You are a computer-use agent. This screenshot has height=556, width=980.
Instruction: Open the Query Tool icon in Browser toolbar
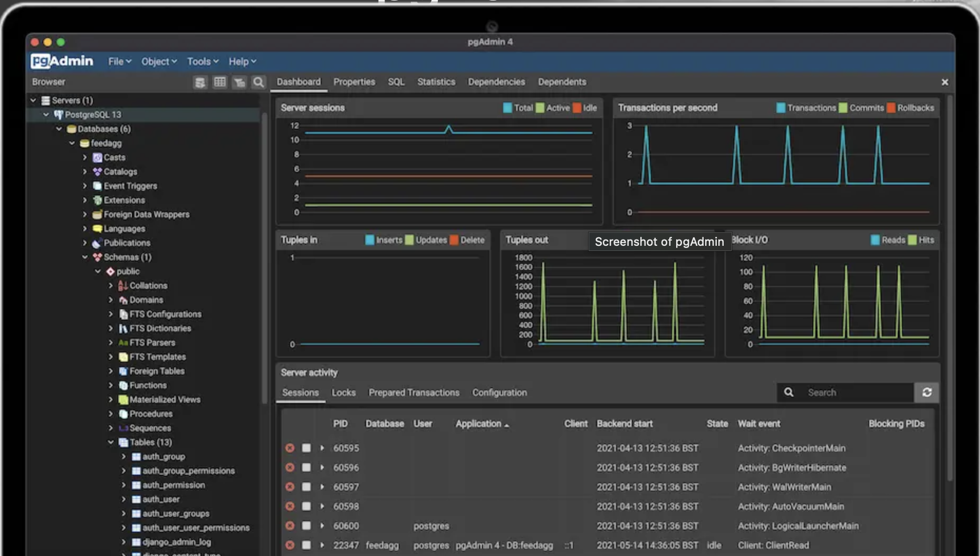[x=200, y=82]
